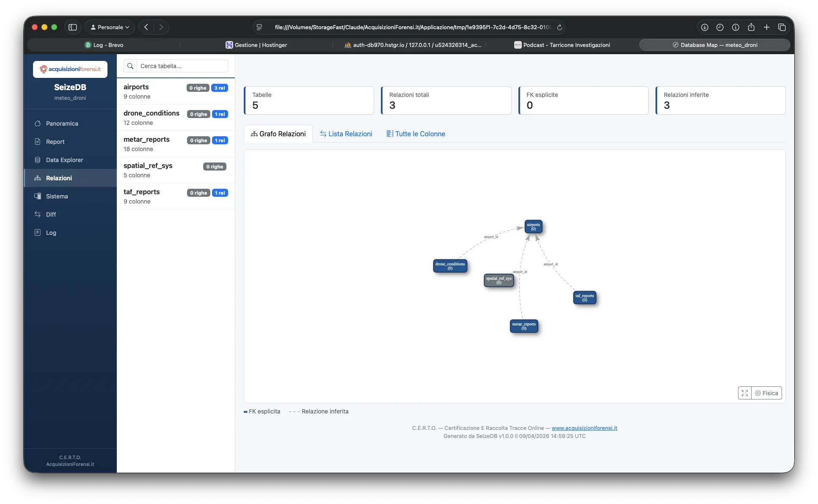Expand the Personale profile dropdown

pyautogui.click(x=110, y=27)
